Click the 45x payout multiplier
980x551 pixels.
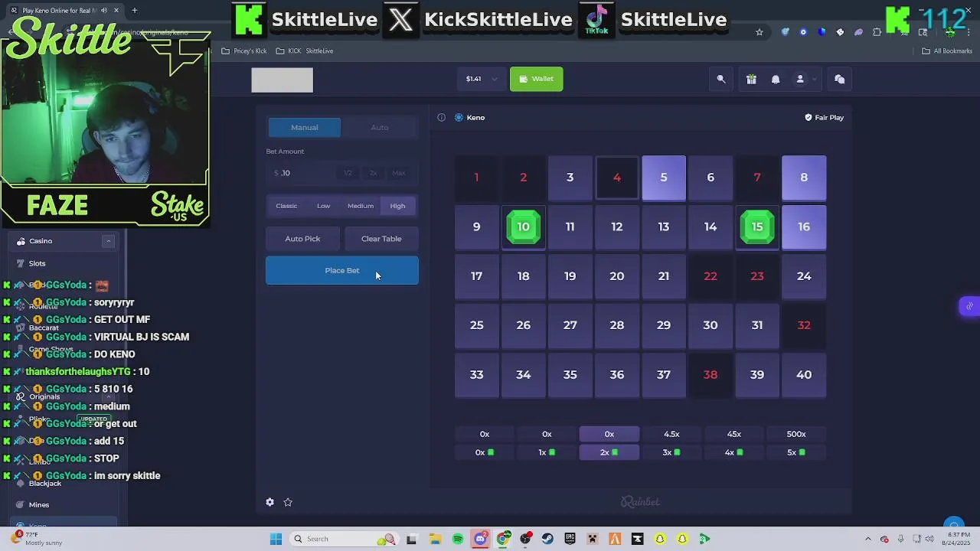click(x=734, y=434)
